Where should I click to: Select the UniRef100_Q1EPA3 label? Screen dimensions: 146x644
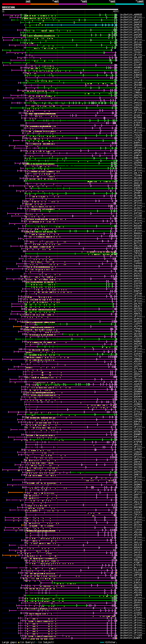131,472
